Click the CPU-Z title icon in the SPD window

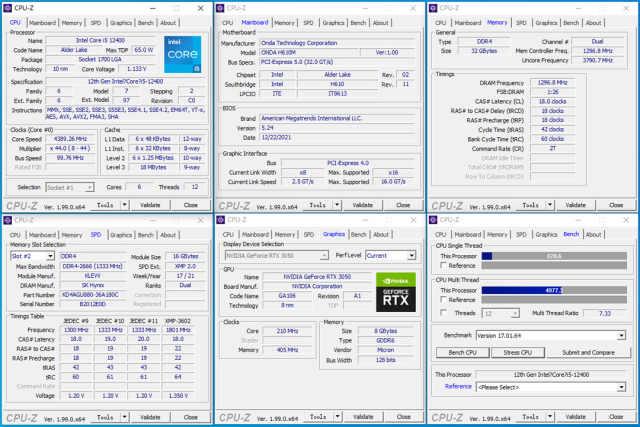pos(8,220)
